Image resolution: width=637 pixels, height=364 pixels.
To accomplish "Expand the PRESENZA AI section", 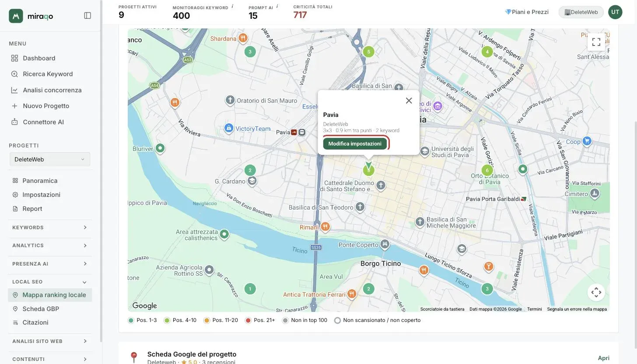I will (50, 264).
